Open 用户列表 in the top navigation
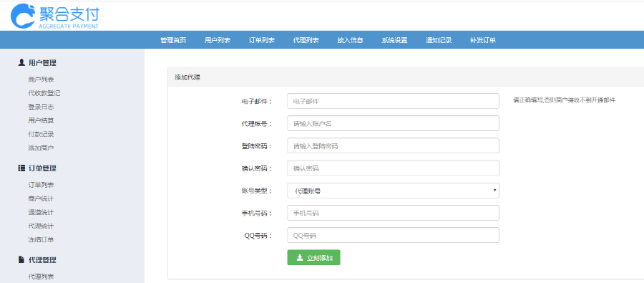 point(218,40)
